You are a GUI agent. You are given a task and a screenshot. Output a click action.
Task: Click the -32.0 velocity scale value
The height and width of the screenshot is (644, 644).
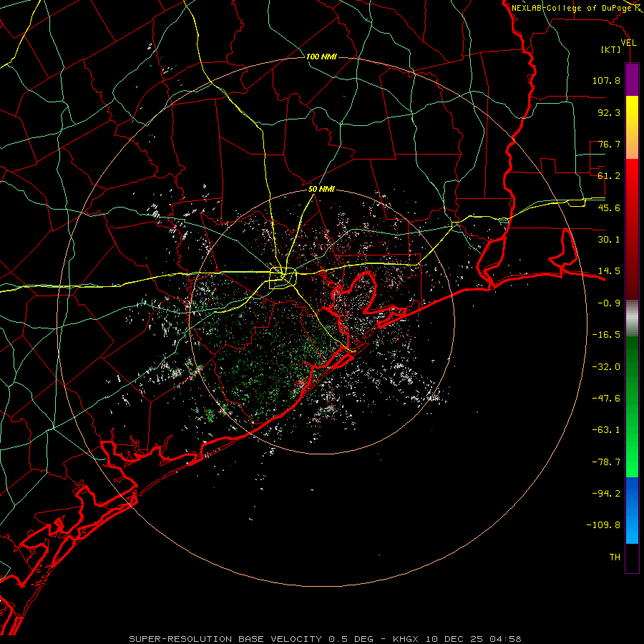606,367
